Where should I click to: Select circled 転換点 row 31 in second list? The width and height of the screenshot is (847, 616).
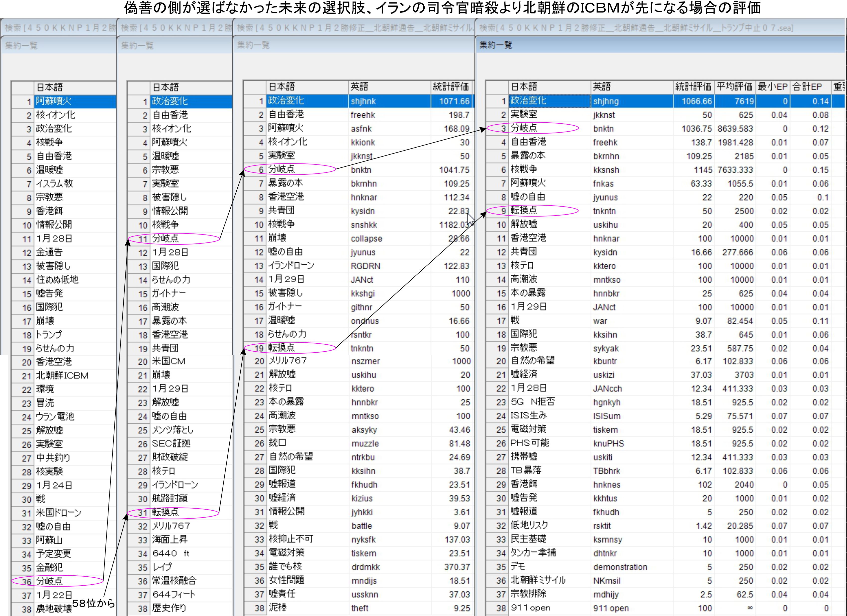pyautogui.click(x=166, y=512)
